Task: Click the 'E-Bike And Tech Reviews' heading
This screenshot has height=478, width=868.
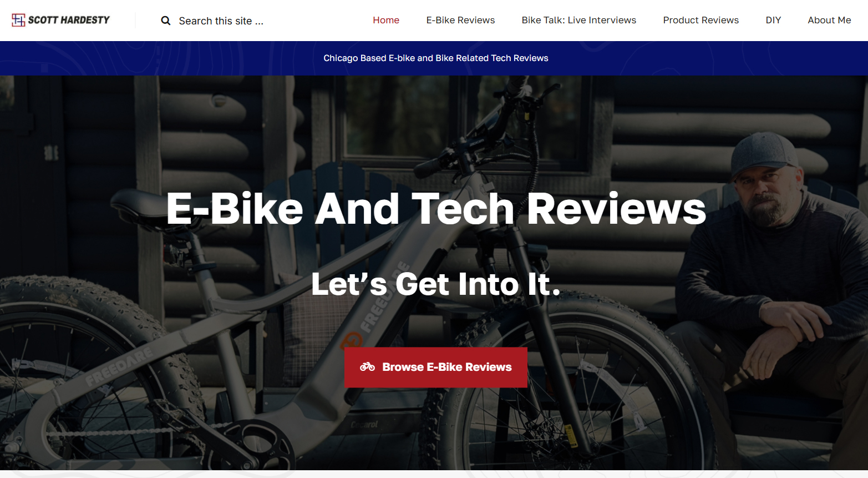Action: pyautogui.click(x=436, y=209)
